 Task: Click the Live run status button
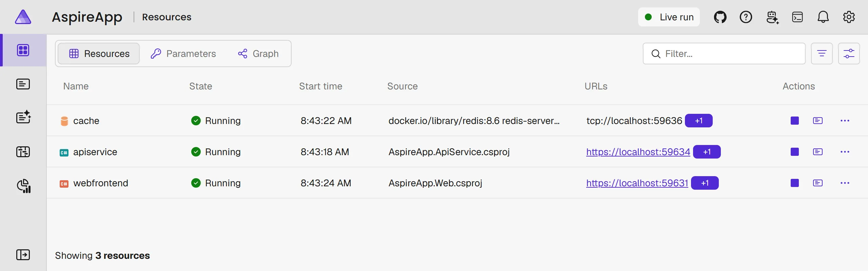[669, 17]
